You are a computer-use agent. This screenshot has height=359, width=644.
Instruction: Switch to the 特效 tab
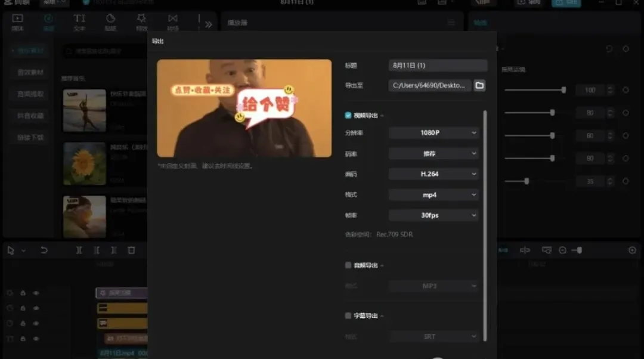coord(142,23)
